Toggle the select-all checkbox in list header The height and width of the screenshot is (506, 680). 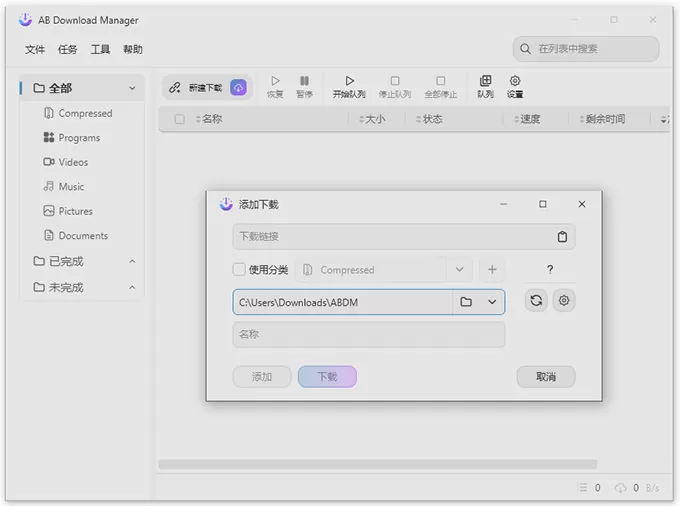(x=179, y=119)
